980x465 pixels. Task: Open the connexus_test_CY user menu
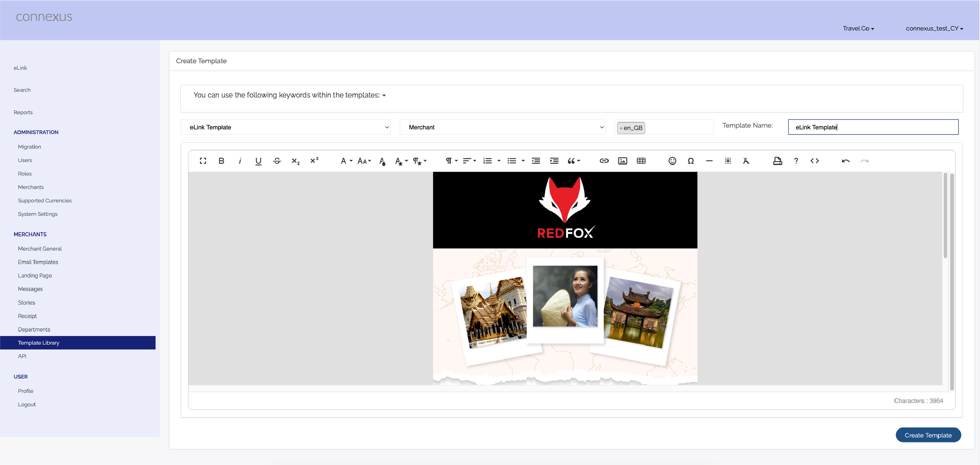click(934, 29)
